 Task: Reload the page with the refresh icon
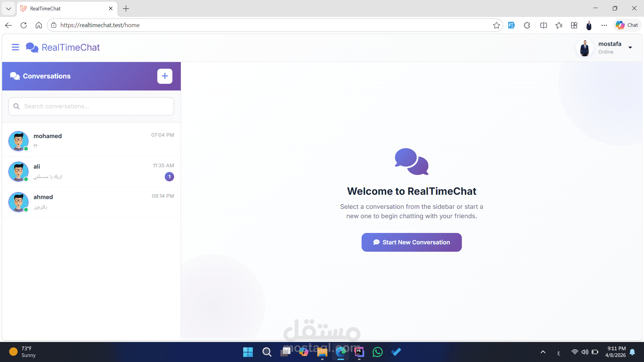pos(23,25)
